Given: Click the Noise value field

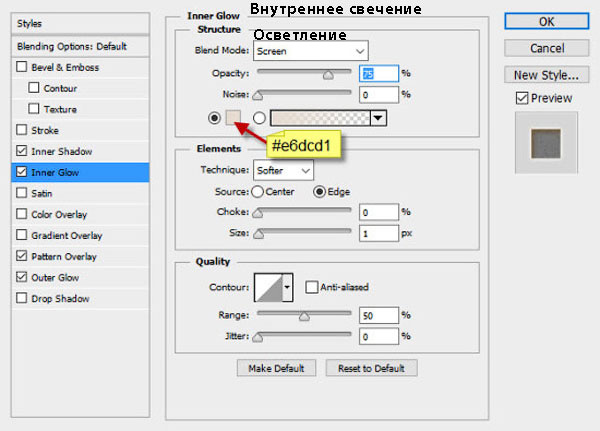Looking at the screenshot, I should pyautogui.click(x=379, y=95).
